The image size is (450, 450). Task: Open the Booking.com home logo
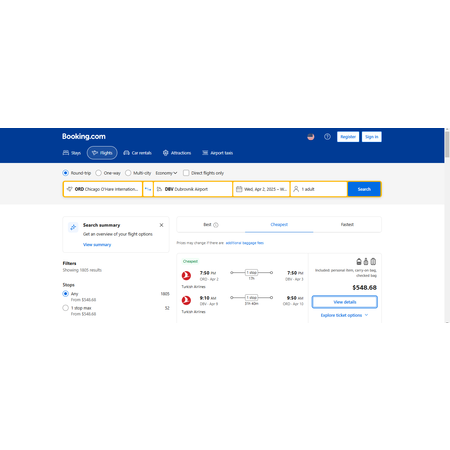84,136
